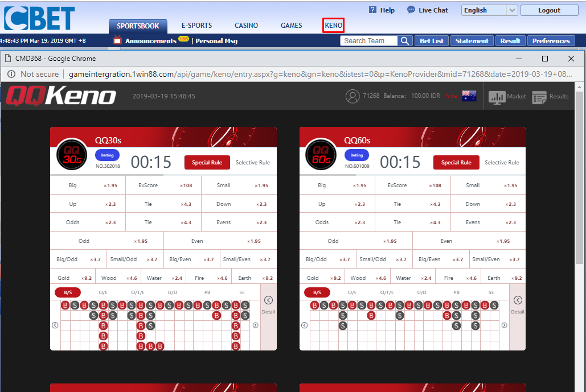This screenshot has width=586, height=392.
Task: Bet on Big/Odd x3.7 in QQ30s
Action: [x=79, y=259]
